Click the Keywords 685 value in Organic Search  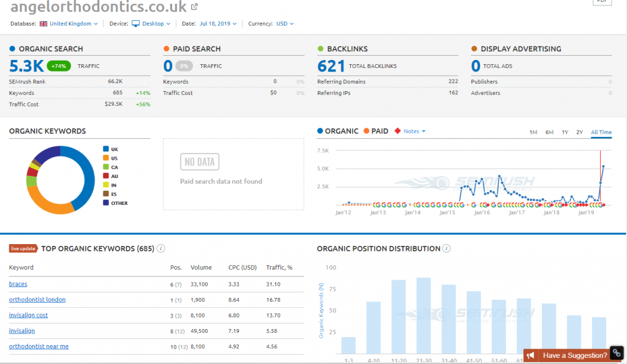coord(118,93)
